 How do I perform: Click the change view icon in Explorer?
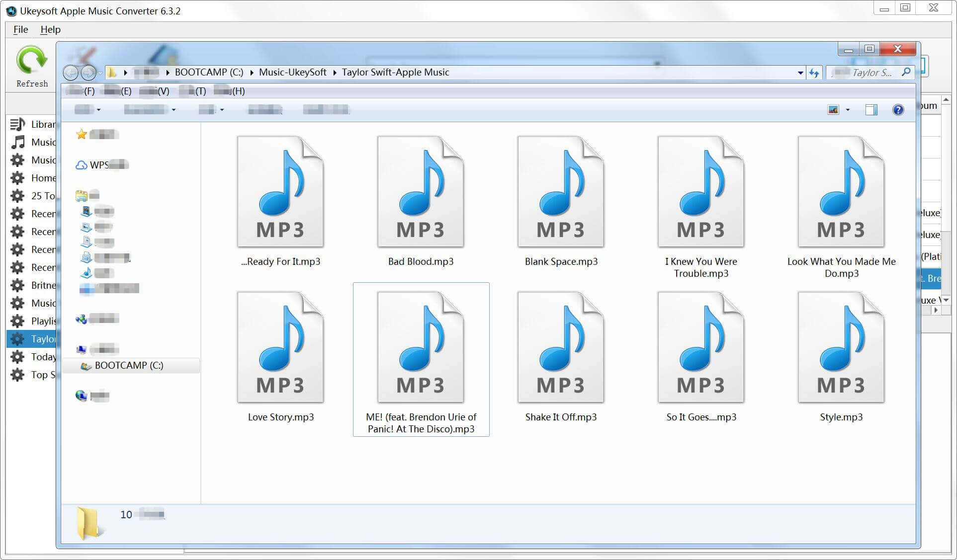point(833,110)
